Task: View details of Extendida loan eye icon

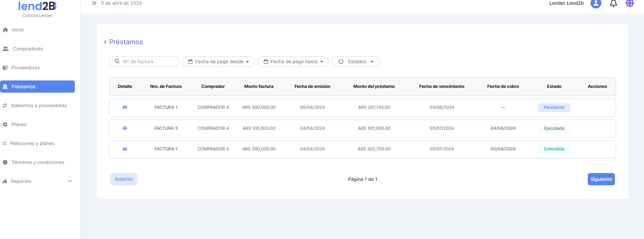Action: 125,149
